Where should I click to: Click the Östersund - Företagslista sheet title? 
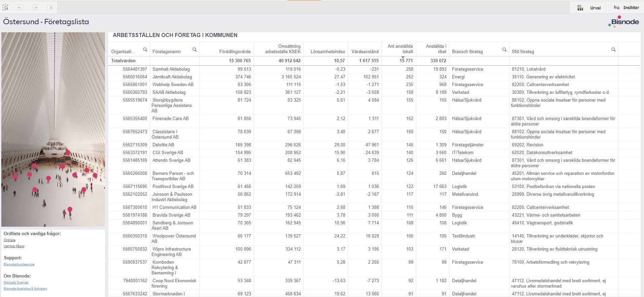[46, 22]
